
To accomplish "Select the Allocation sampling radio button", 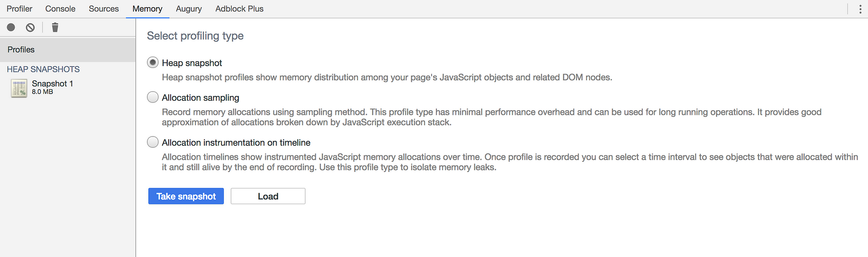I will point(153,97).
